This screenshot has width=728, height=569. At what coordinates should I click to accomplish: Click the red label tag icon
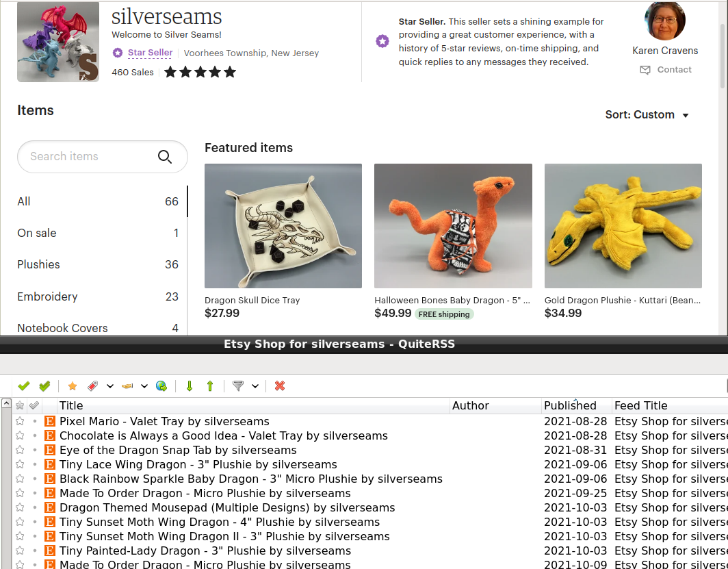(93, 386)
